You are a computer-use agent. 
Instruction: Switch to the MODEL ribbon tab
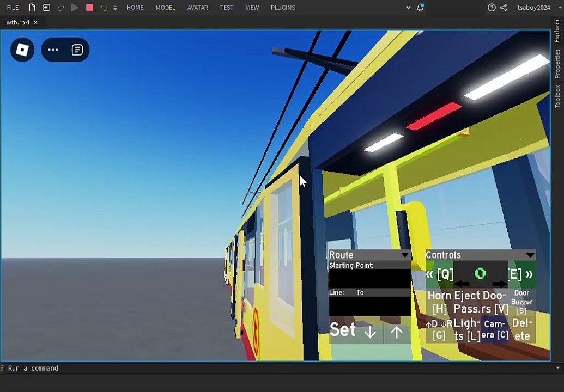[x=166, y=8]
